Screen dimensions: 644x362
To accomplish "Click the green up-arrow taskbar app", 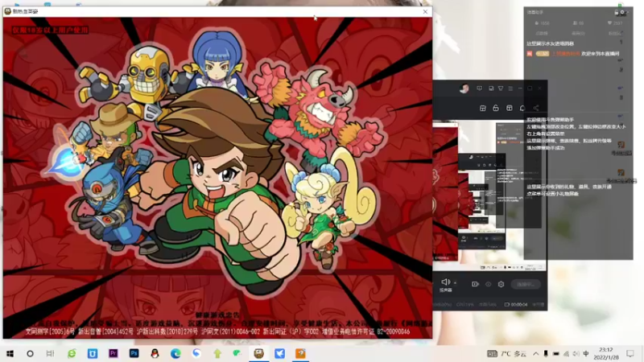I will point(217,353).
